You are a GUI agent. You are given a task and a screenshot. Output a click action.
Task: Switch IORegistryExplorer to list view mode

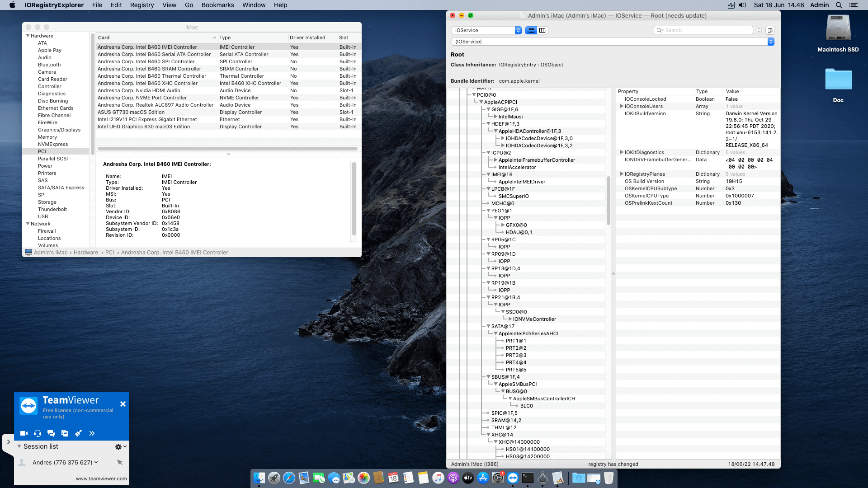(531, 30)
